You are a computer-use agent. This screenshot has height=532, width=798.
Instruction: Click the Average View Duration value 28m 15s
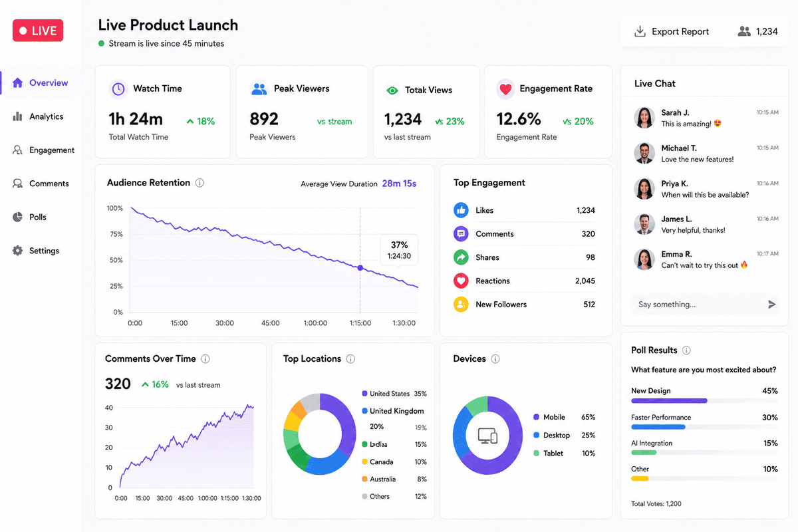pyautogui.click(x=399, y=184)
